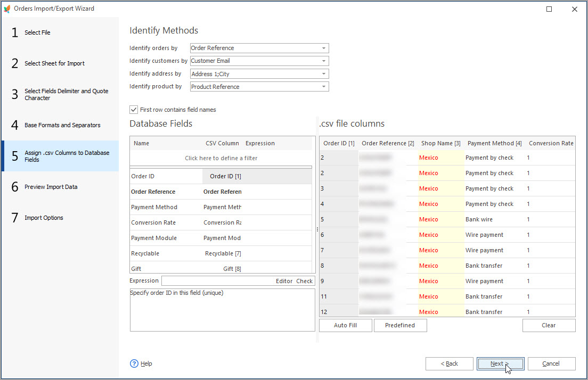This screenshot has height=380, width=588.
Task: Select the Gift database field row
Action: pyautogui.click(x=221, y=268)
